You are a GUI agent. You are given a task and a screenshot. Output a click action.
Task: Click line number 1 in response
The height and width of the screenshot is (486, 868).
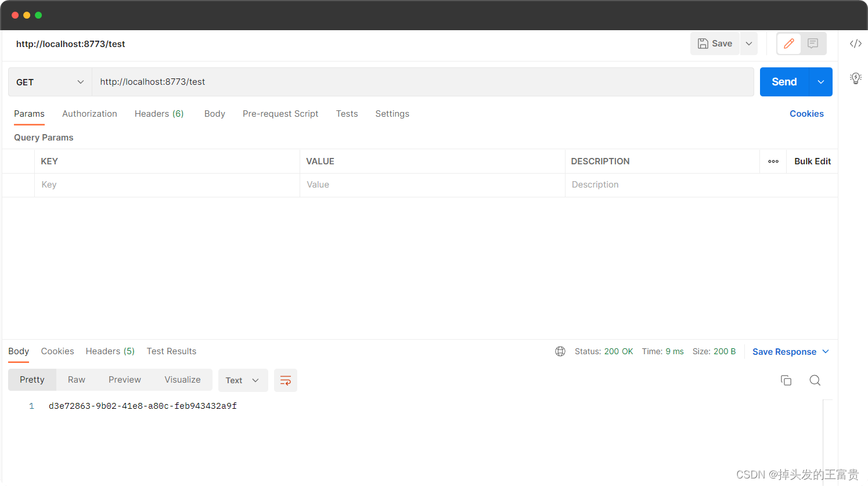31,406
